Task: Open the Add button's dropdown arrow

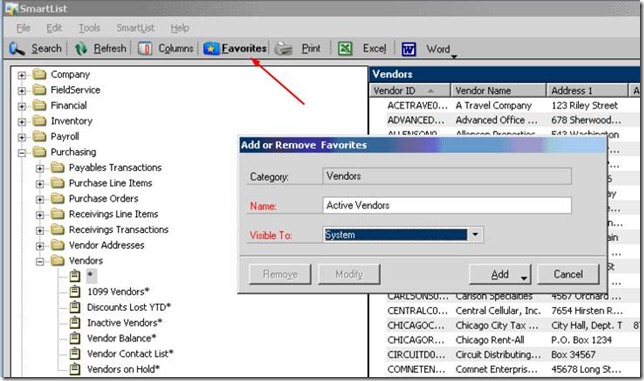Action: [x=524, y=278]
